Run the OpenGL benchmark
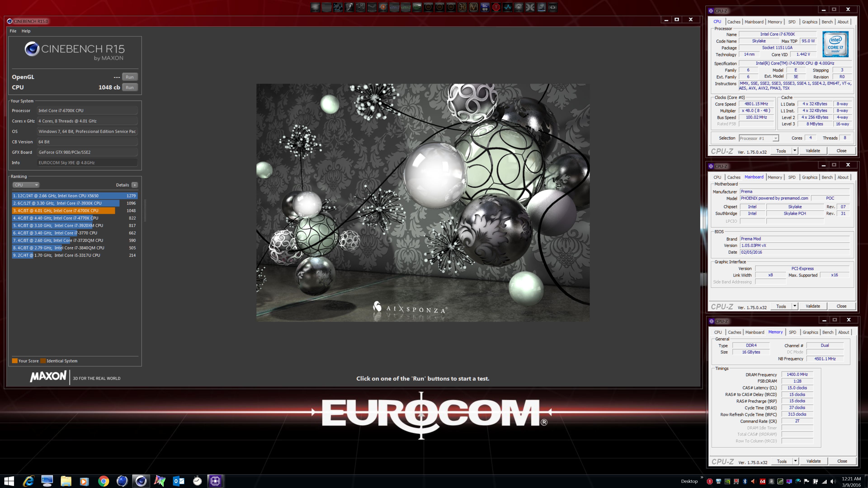The image size is (868, 488). click(x=130, y=77)
